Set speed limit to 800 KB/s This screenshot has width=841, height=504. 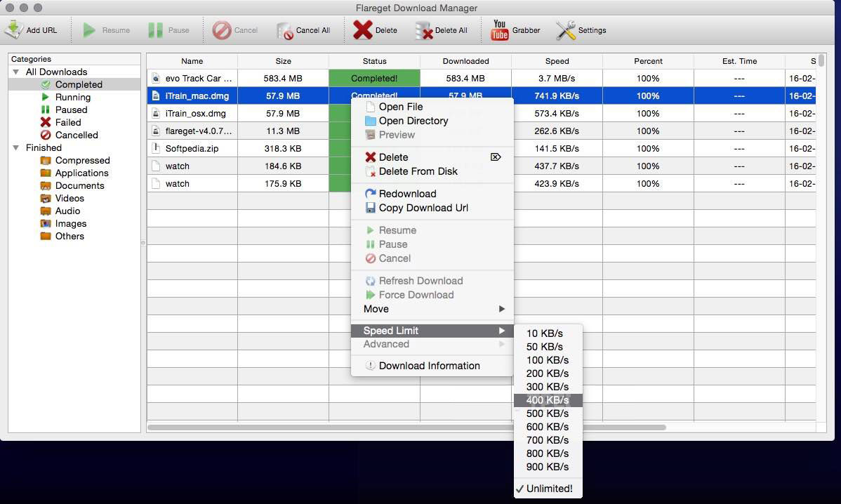(548, 453)
